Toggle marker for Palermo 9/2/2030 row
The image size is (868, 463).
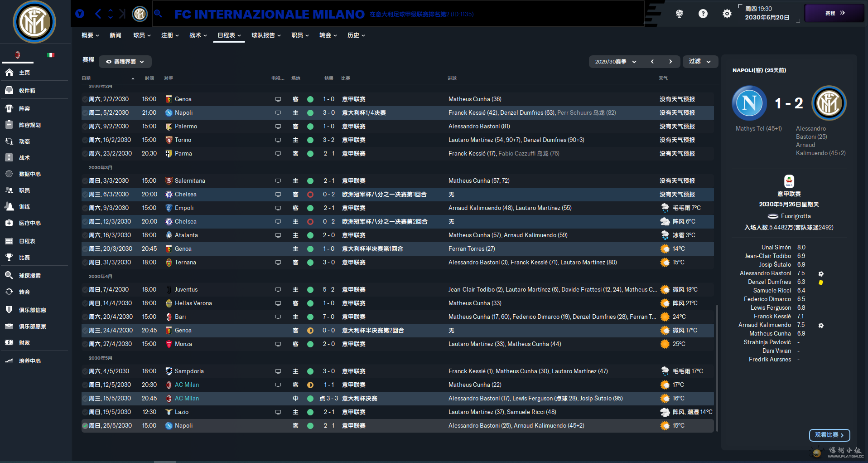pyautogui.click(x=85, y=127)
